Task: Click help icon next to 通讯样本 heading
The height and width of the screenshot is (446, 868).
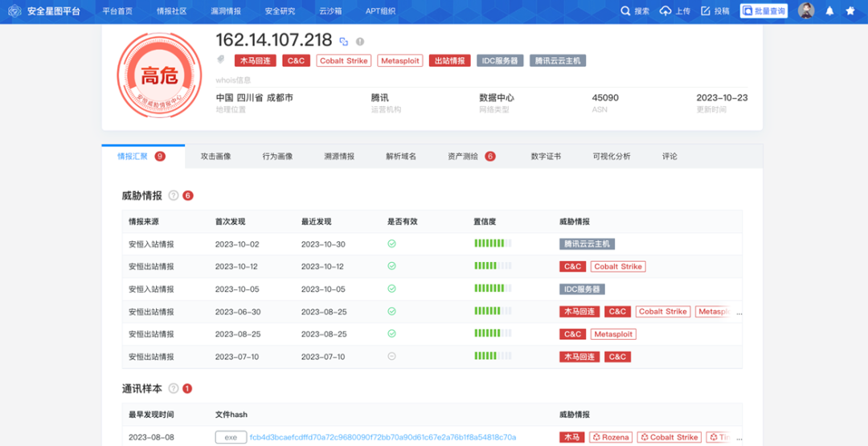Action: tap(173, 389)
